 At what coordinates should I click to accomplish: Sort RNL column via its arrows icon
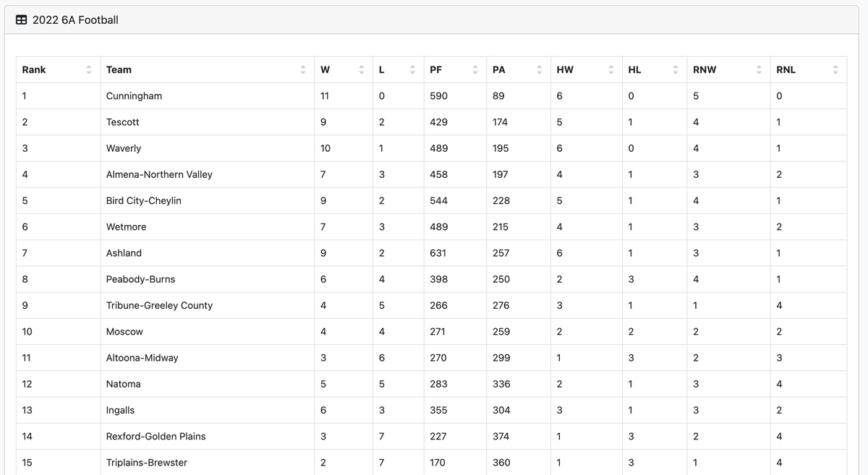pos(835,70)
